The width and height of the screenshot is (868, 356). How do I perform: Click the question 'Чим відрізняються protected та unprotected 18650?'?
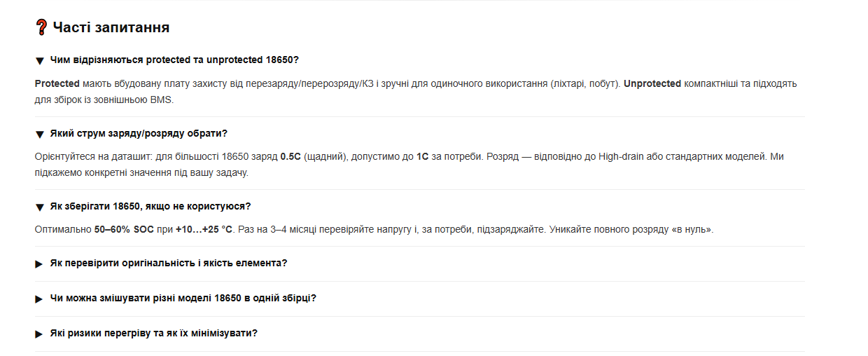click(x=174, y=60)
